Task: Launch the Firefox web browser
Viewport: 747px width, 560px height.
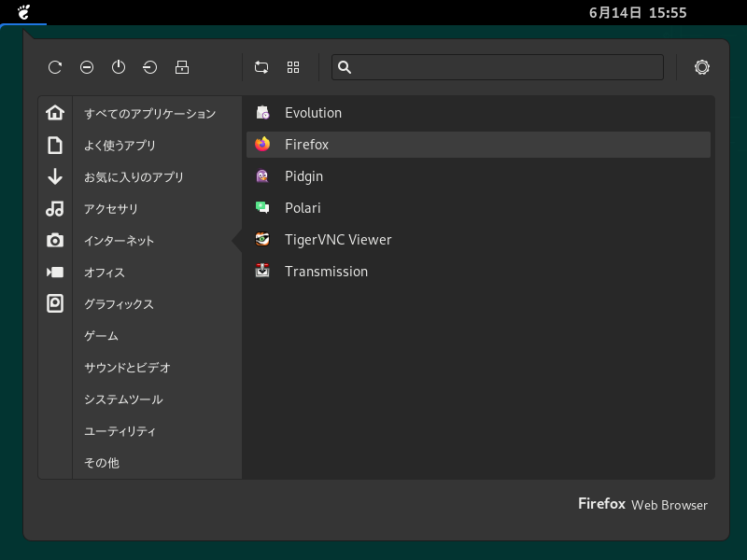Action: (x=478, y=145)
